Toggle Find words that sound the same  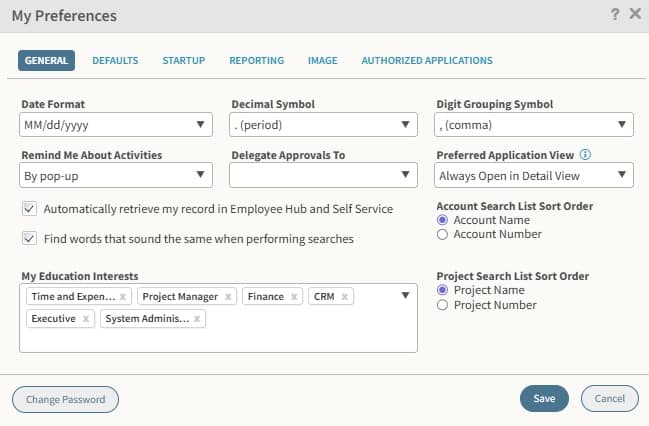29,239
